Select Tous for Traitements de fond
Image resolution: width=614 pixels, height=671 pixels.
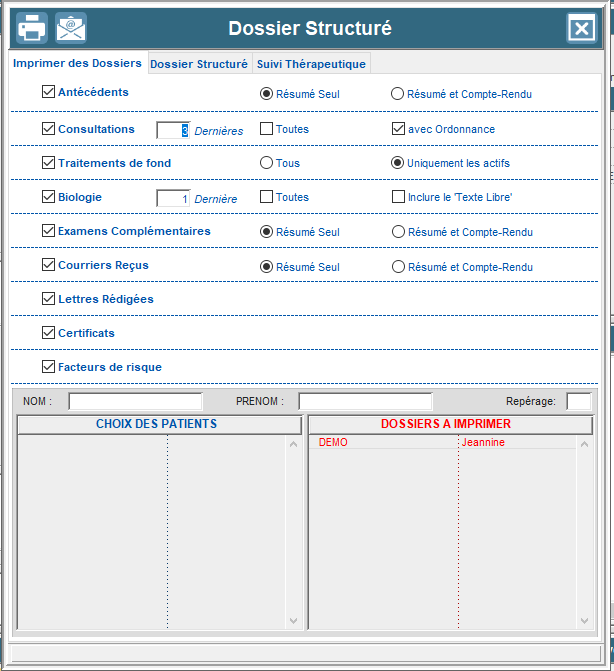click(266, 163)
